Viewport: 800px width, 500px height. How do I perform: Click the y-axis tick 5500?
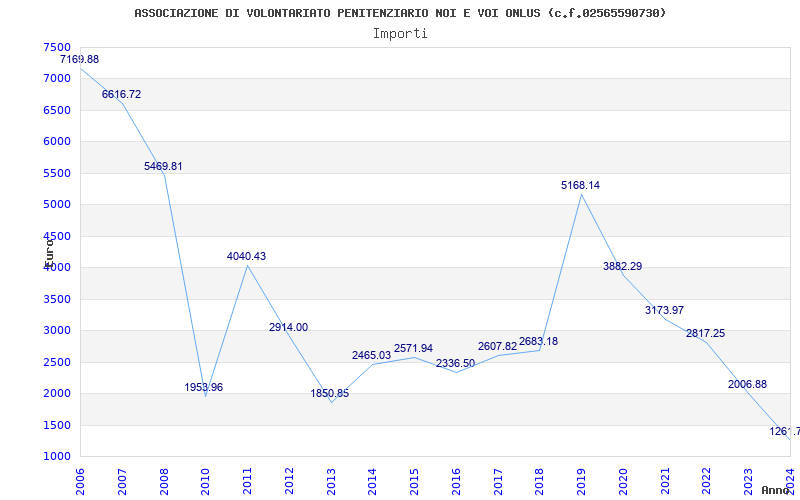tap(57, 173)
